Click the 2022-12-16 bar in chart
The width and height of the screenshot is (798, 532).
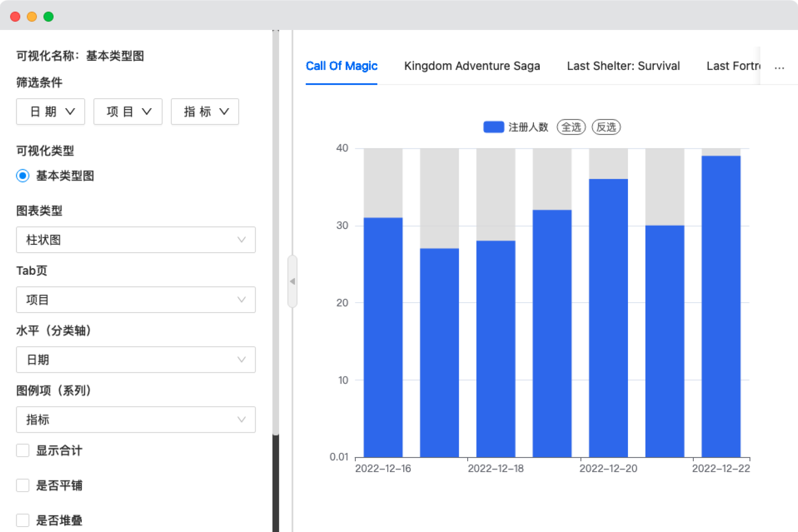click(x=383, y=337)
